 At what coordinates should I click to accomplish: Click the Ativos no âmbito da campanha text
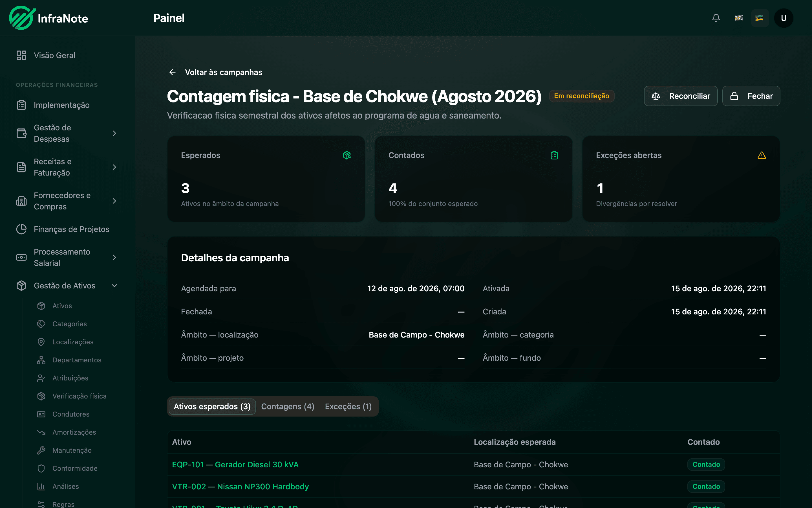[x=230, y=203]
